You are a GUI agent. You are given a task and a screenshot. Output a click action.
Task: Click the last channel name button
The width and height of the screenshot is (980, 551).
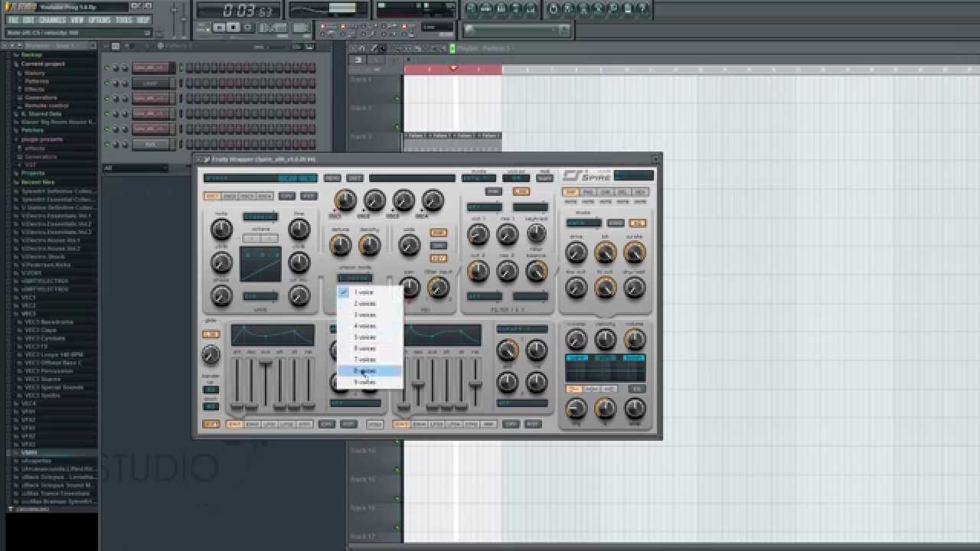150,145
